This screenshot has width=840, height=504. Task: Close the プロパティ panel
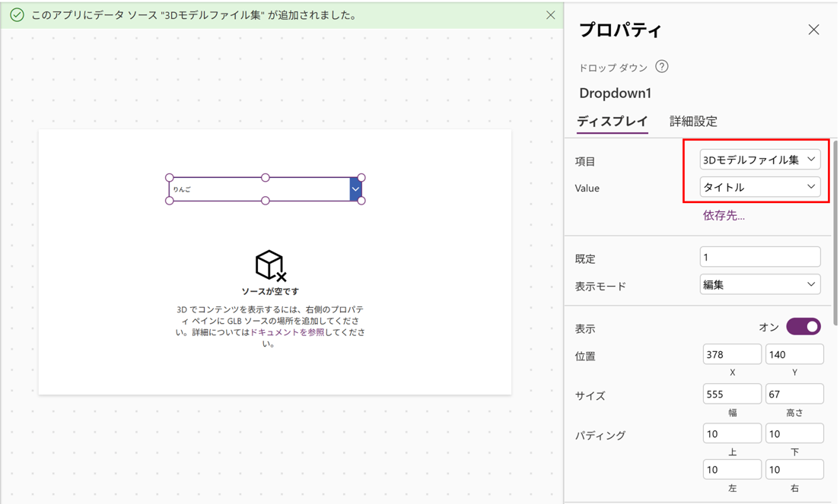point(813,30)
